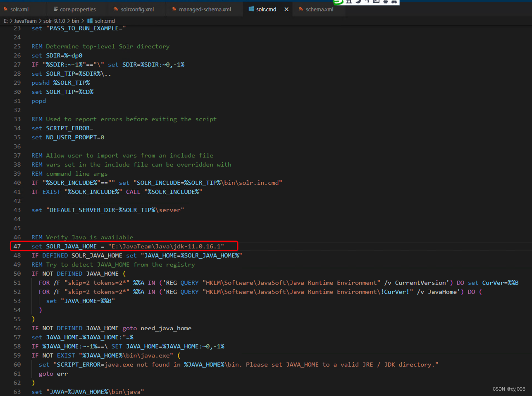Screen dimensions: 532x396
Task: Click 'IF NOT DEFINED JAVA_HOME (' line
Action: click(x=79, y=274)
